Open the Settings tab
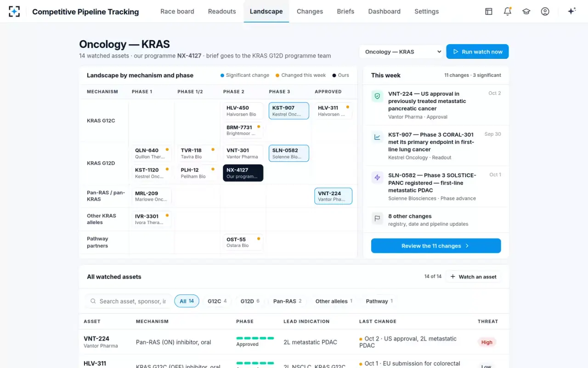 (427, 11)
